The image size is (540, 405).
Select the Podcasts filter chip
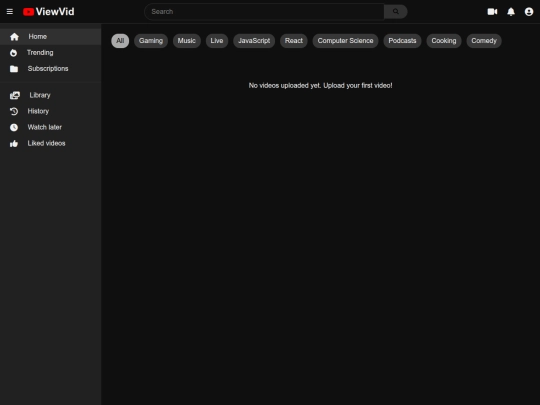click(402, 41)
